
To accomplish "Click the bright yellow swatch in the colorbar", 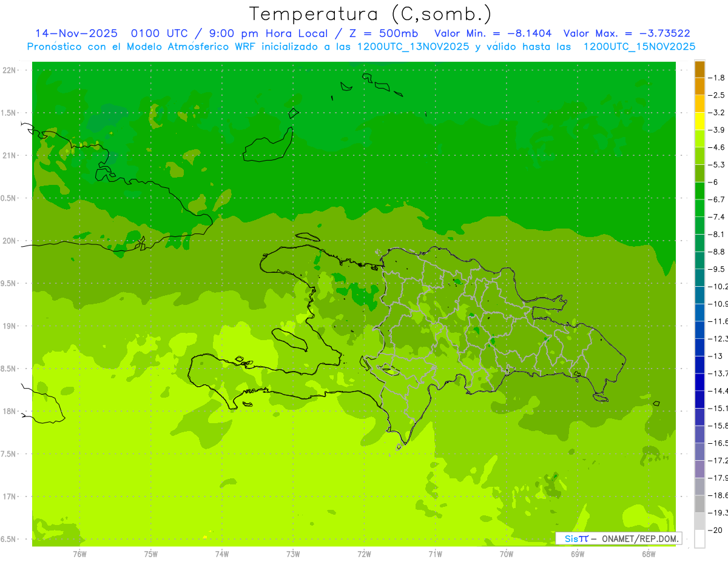I will pyautogui.click(x=699, y=121).
